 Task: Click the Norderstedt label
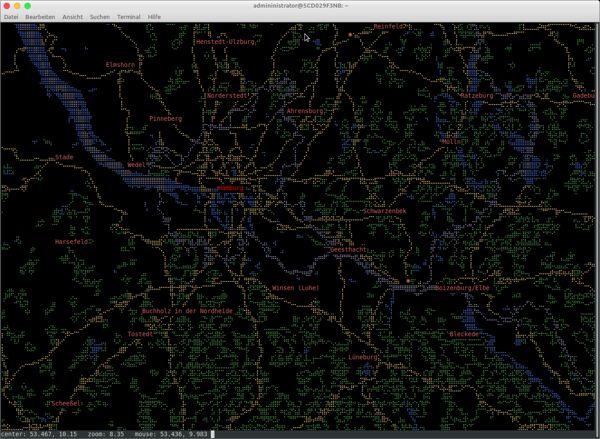227,96
